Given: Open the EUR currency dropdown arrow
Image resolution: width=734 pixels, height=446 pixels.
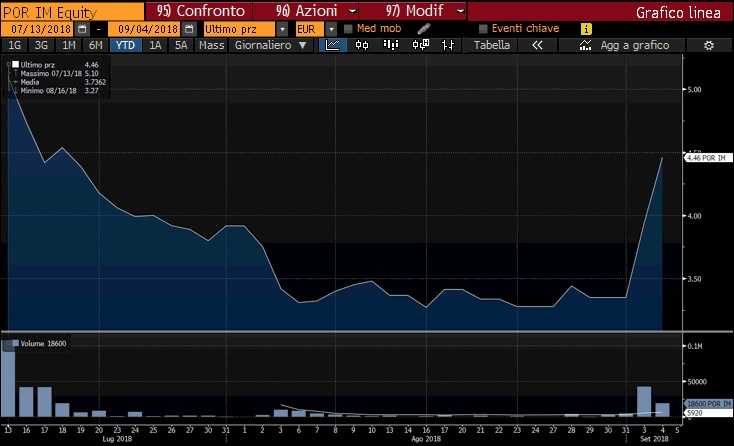Looking at the screenshot, I should coord(331,29).
